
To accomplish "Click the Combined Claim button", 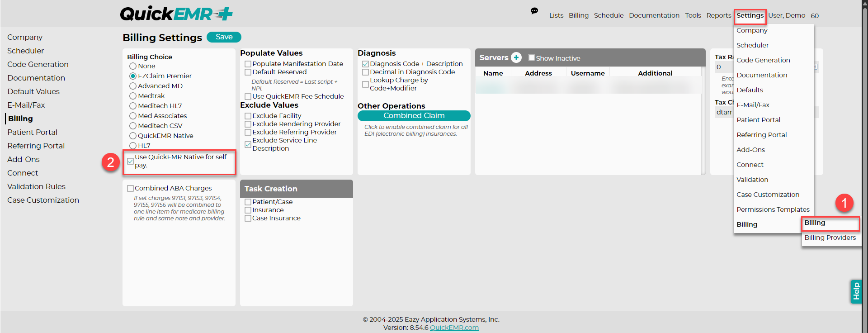I will pyautogui.click(x=414, y=116).
